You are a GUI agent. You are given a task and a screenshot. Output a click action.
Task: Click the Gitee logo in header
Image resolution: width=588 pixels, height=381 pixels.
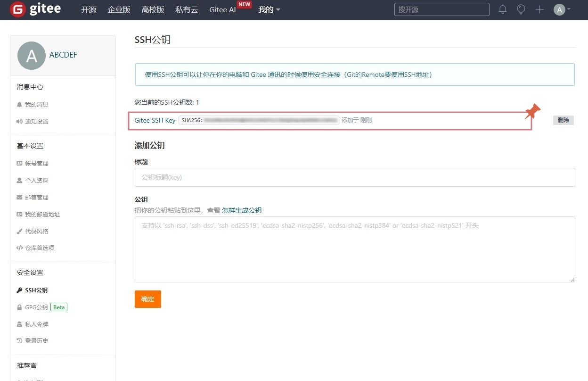(35, 9)
